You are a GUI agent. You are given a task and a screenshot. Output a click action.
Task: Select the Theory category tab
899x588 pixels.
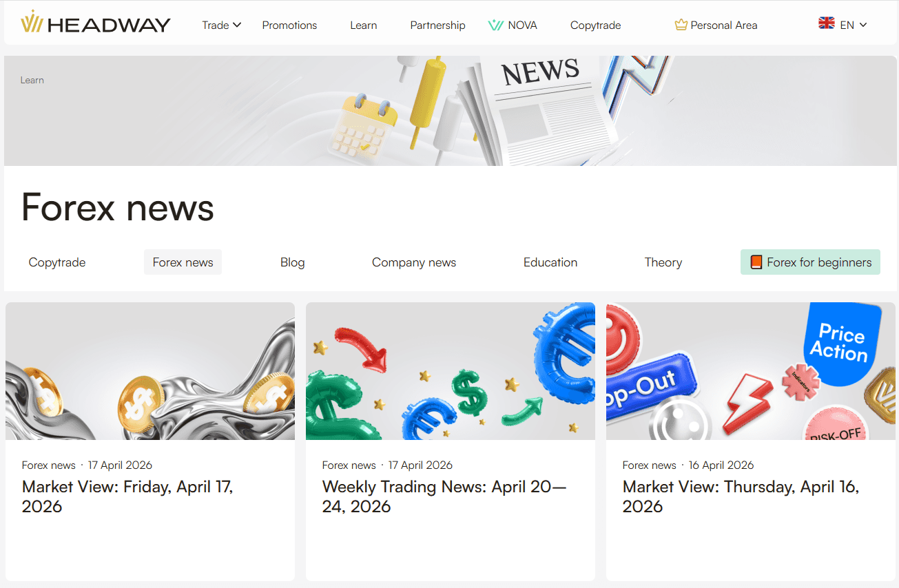pos(663,262)
